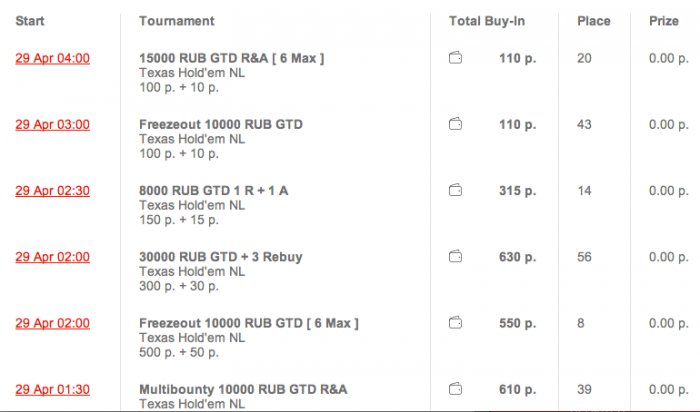
Task: Select the 8000 RUB GTD 1 R + 1 A title
Action: [214, 190]
